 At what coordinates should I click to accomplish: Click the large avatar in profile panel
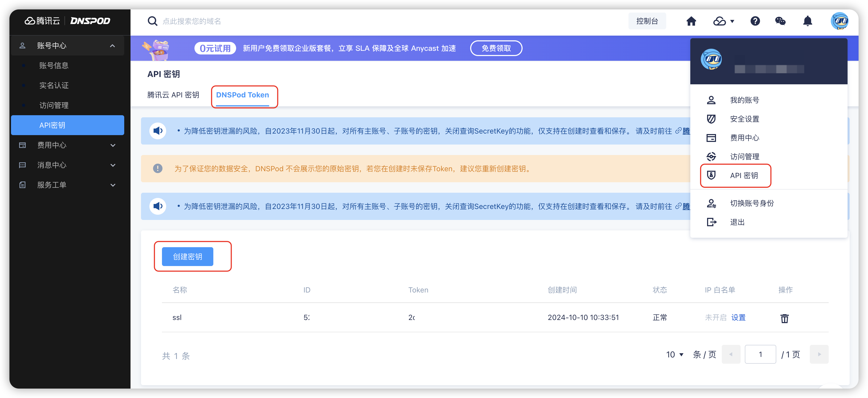pos(711,59)
